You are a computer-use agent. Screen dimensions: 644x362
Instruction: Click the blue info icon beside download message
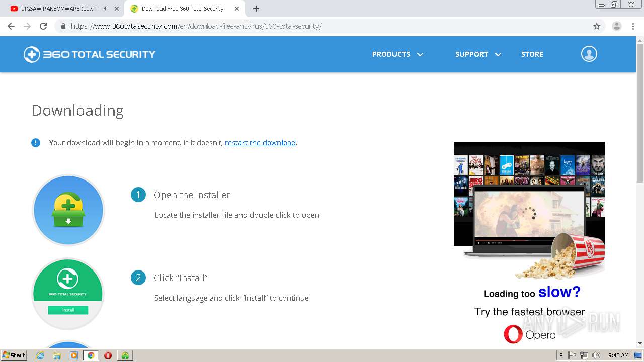[36, 143]
